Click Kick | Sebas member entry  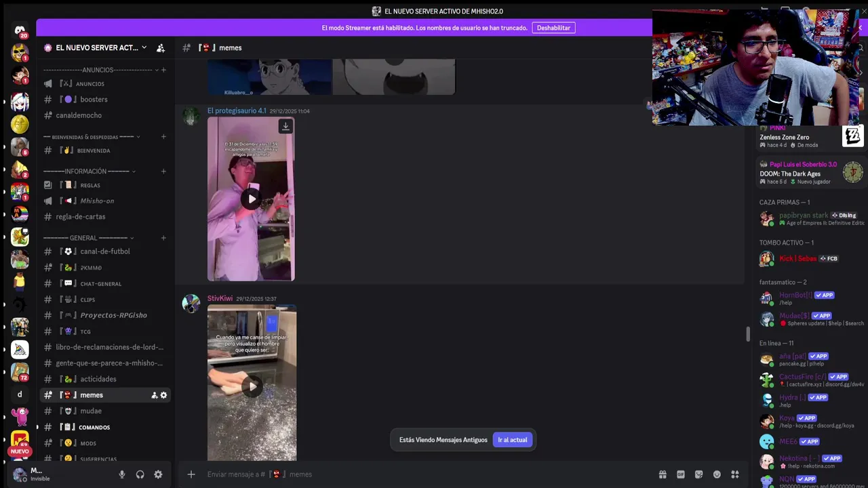(812, 258)
